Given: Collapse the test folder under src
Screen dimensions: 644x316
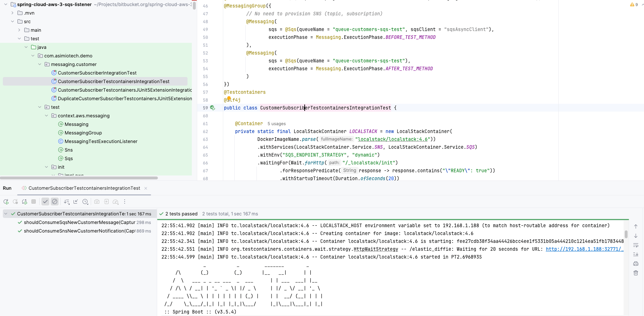Looking at the screenshot, I should click(x=19, y=39).
